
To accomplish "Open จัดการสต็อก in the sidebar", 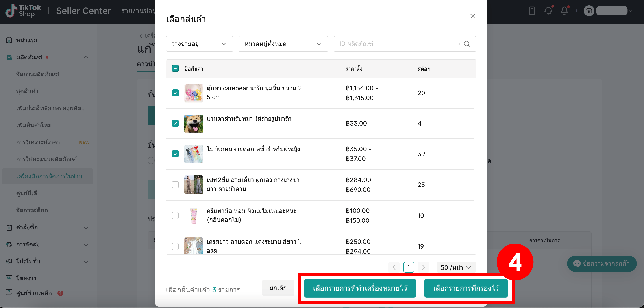I will [32, 210].
